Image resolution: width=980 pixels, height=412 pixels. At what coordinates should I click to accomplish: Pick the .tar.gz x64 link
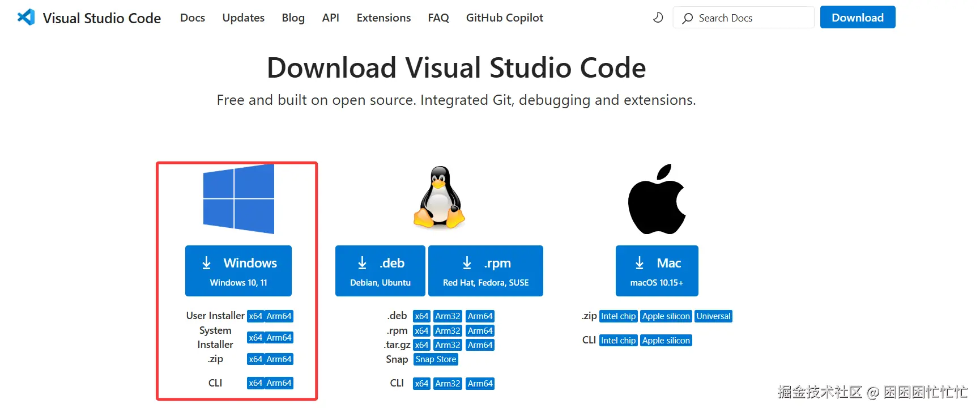tap(421, 345)
